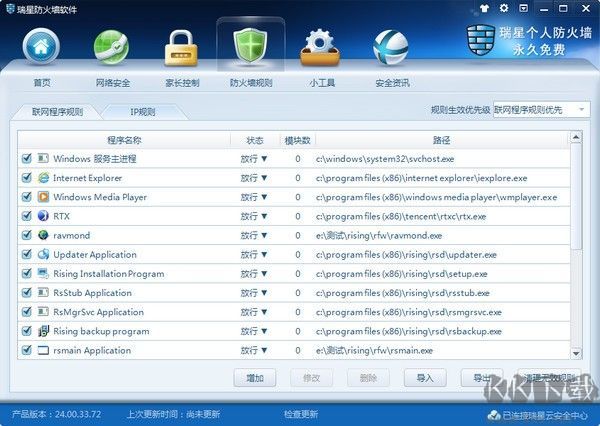Click the 导出 button
Image resolution: width=600 pixels, height=426 pixels.
tap(481, 378)
